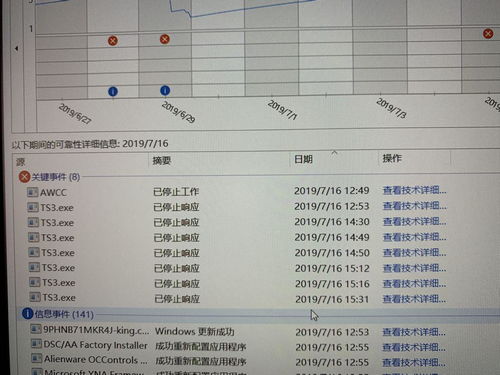Viewport: 500px width, 375px height.
Task: Click the blue info icon under 2019/6/29
Action: [x=165, y=90]
